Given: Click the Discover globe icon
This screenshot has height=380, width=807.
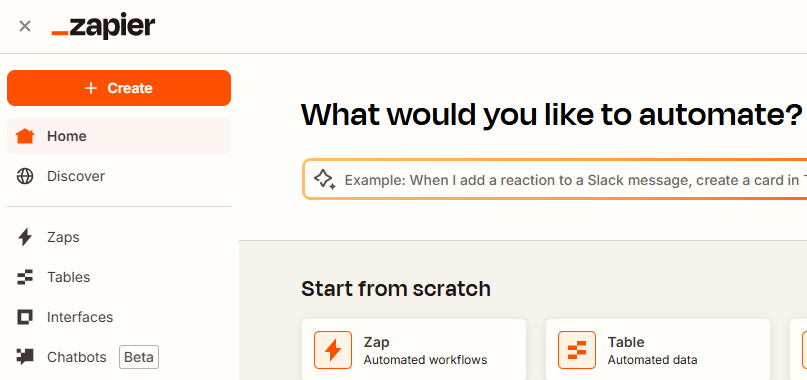Looking at the screenshot, I should pos(25,176).
